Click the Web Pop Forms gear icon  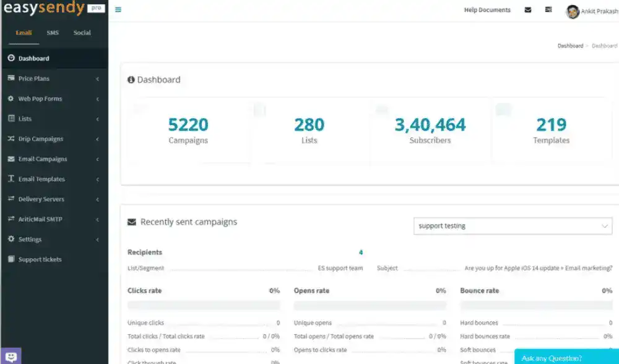[11, 99]
